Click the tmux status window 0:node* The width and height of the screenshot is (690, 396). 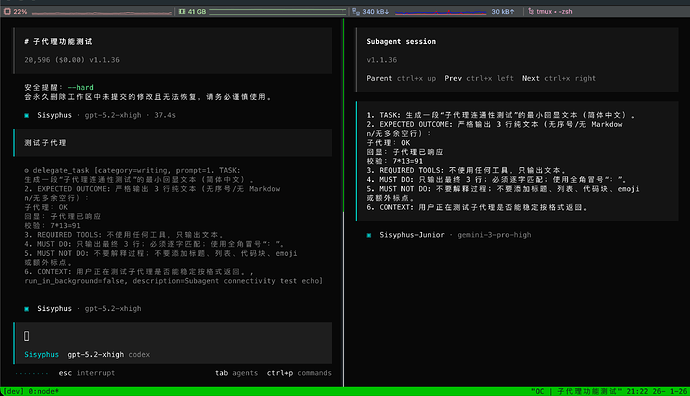click(x=44, y=391)
